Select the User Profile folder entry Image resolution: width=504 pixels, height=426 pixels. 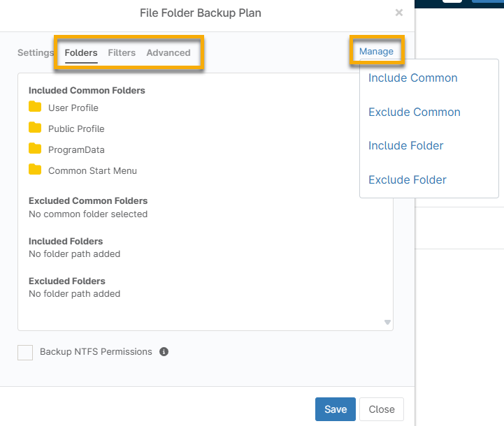pos(73,108)
